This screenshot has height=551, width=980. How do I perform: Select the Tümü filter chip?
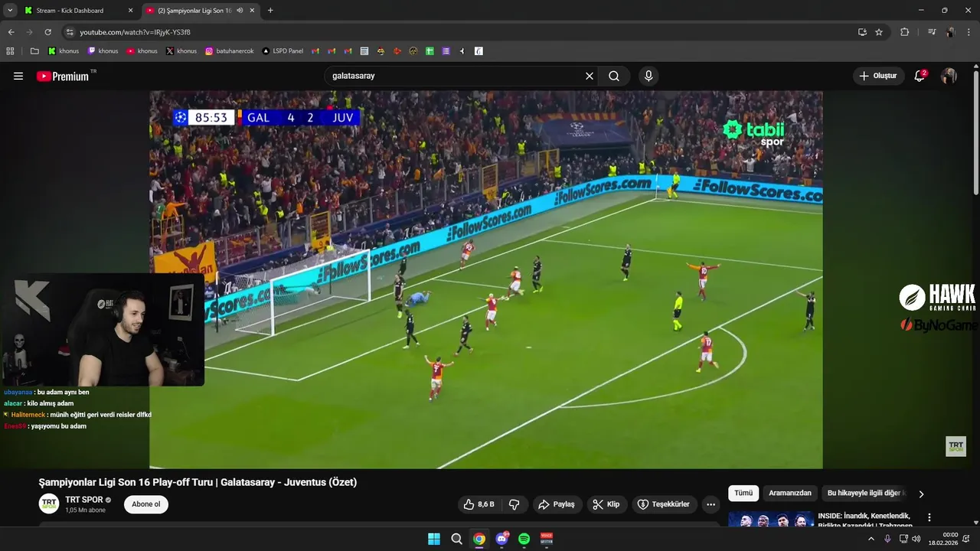pos(743,493)
